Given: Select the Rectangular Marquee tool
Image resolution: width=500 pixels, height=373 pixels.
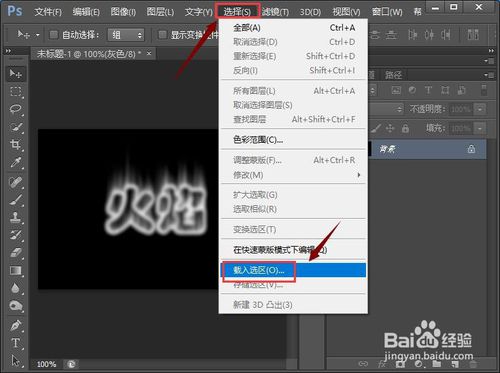Looking at the screenshot, I should [x=16, y=91].
